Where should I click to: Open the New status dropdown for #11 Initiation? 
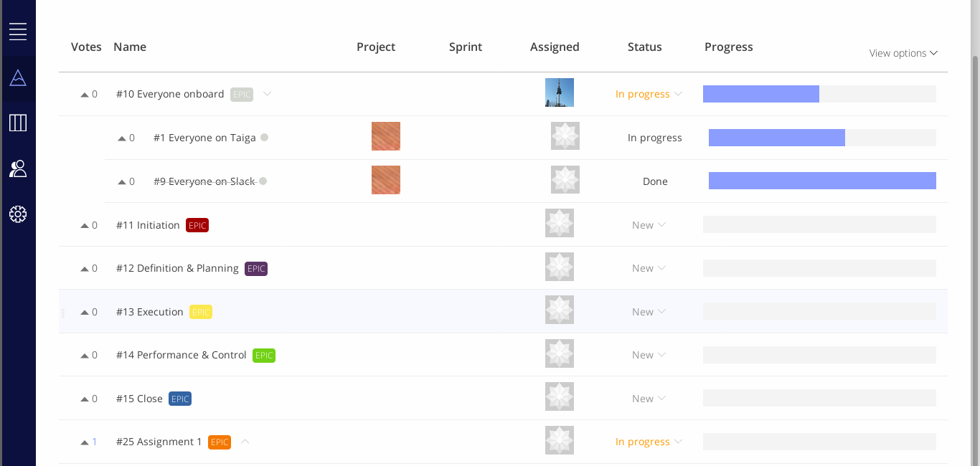649,225
